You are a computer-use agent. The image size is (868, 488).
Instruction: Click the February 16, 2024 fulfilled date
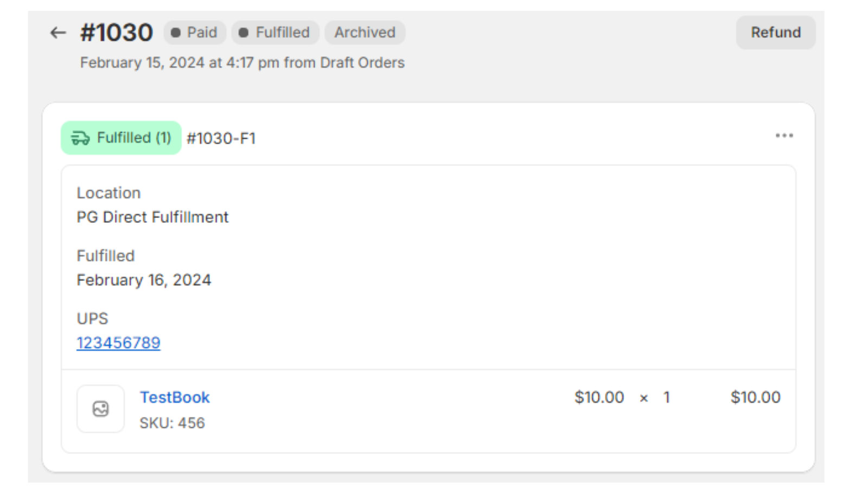point(144,280)
